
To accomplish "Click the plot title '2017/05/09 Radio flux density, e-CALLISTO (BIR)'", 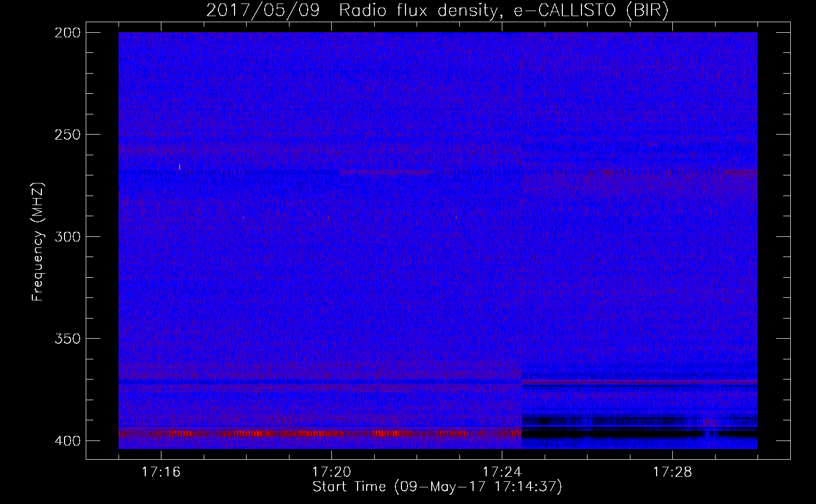I will [x=437, y=10].
